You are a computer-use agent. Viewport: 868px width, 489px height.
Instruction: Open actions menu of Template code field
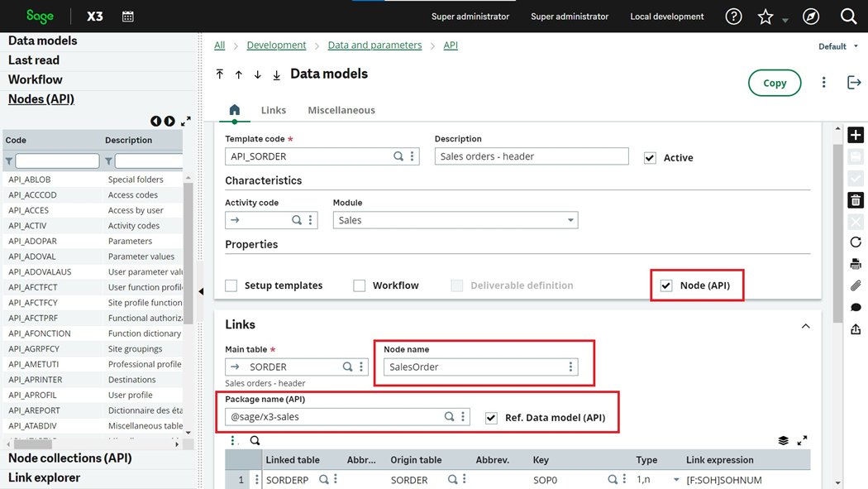tap(412, 156)
